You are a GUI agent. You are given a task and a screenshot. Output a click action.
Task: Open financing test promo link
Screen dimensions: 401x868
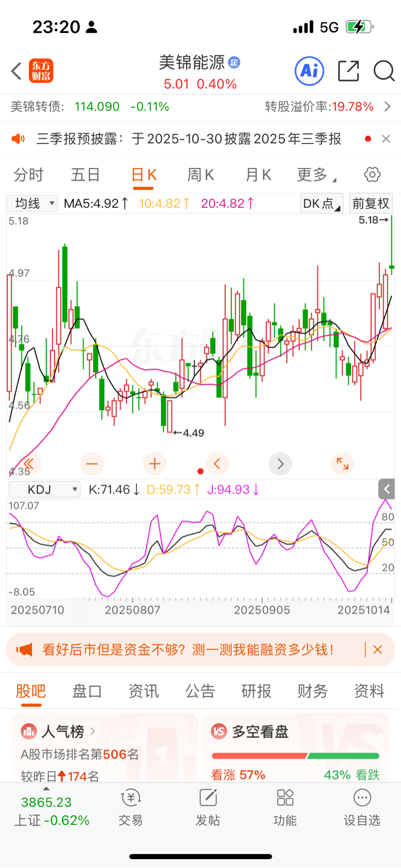pyautogui.click(x=188, y=649)
